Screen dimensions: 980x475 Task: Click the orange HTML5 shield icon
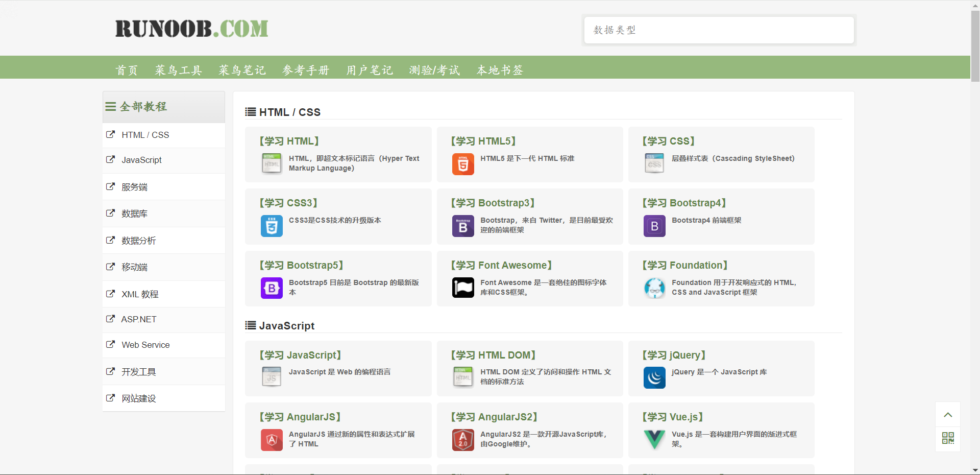463,164
